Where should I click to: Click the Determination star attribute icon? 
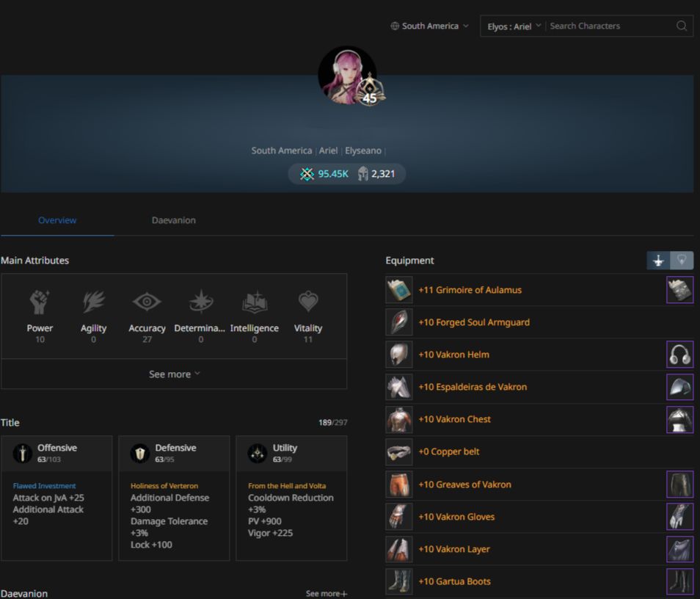tap(201, 302)
